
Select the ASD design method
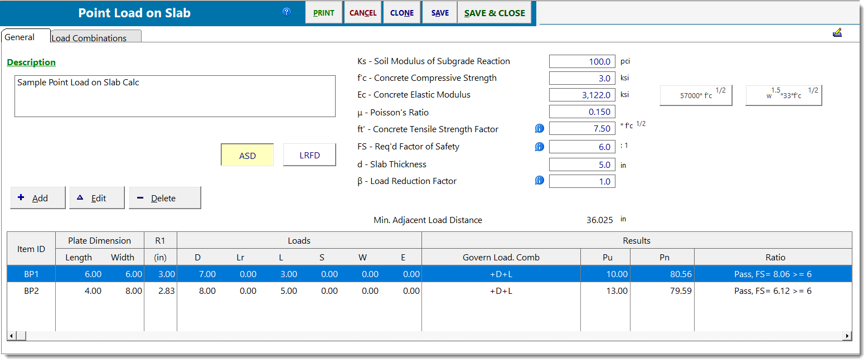(x=247, y=155)
